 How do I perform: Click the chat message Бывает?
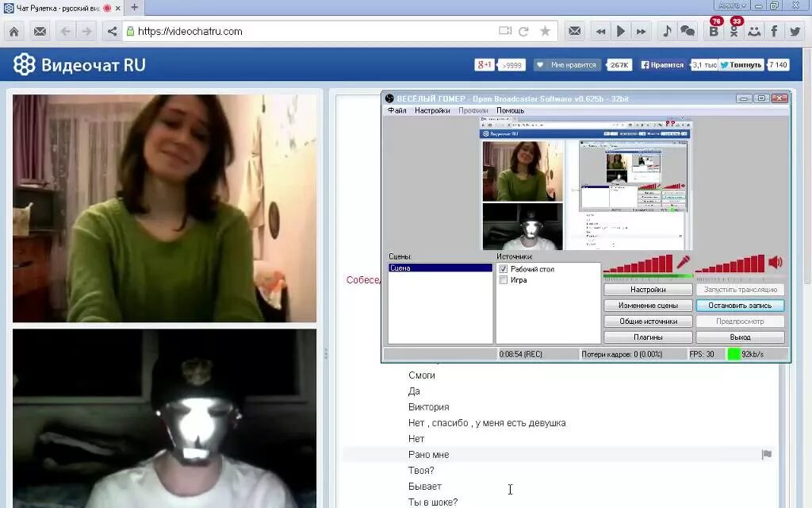pos(425,487)
